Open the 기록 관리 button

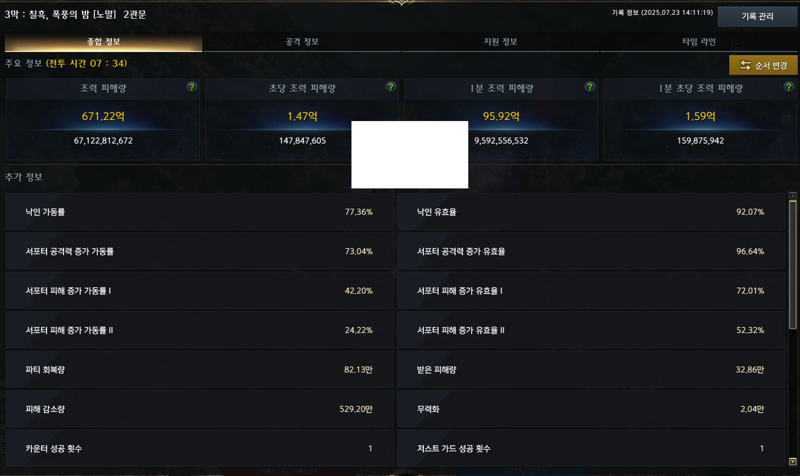pyautogui.click(x=757, y=16)
